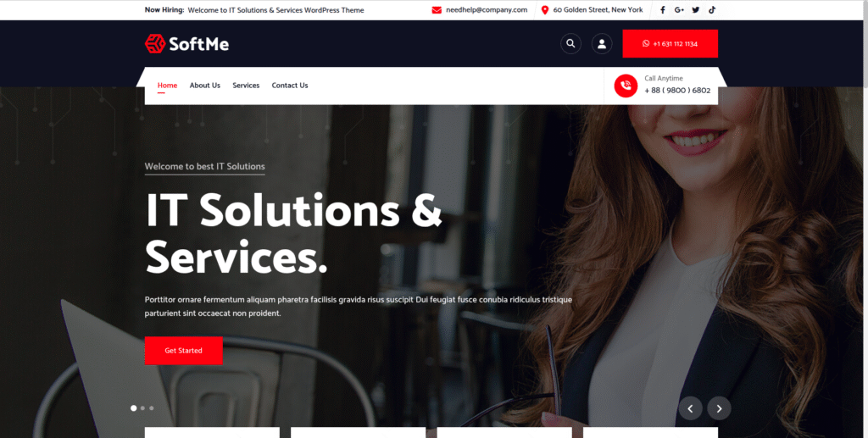Click the SoftMe logo
The width and height of the screenshot is (868, 438).
point(186,44)
